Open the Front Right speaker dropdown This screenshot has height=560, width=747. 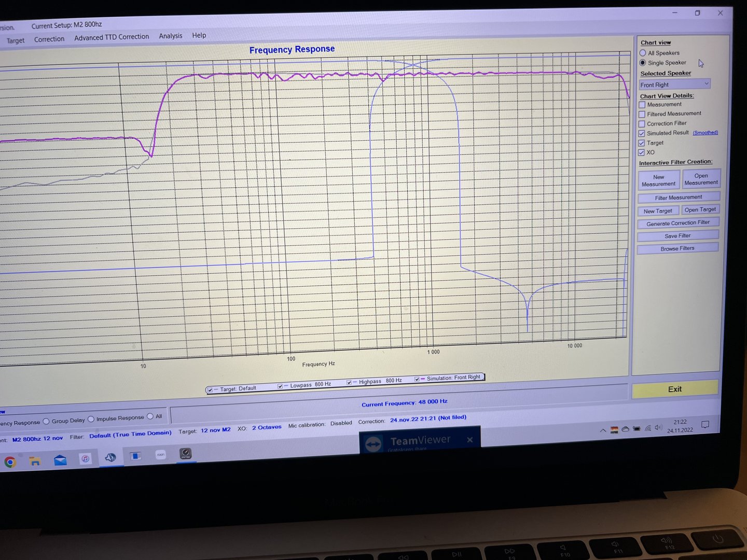(674, 85)
